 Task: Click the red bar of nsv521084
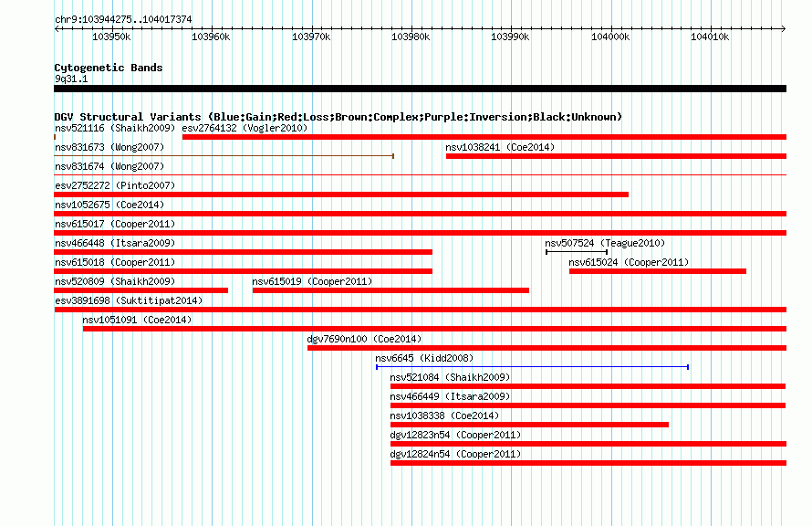point(588,386)
